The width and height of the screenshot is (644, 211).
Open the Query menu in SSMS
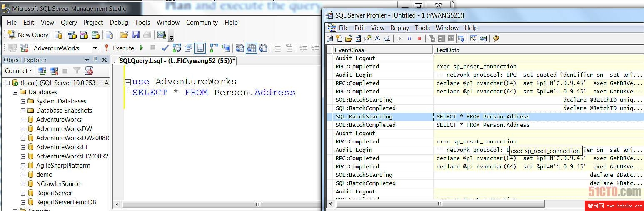(69, 23)
